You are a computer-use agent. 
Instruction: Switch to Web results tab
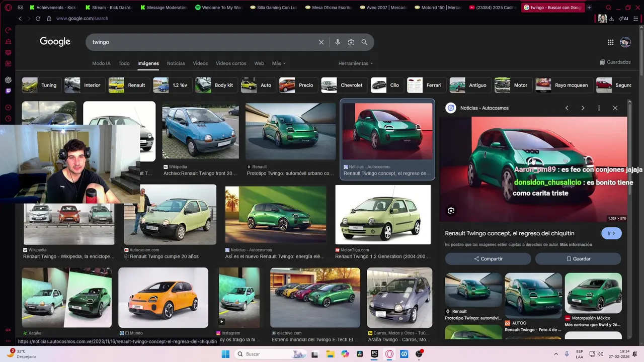click(259, 63)
